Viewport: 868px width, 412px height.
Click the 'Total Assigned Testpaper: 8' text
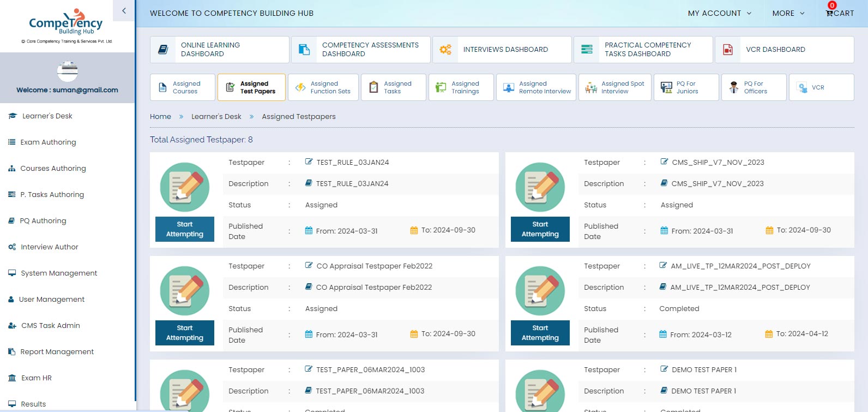[201, 140]
